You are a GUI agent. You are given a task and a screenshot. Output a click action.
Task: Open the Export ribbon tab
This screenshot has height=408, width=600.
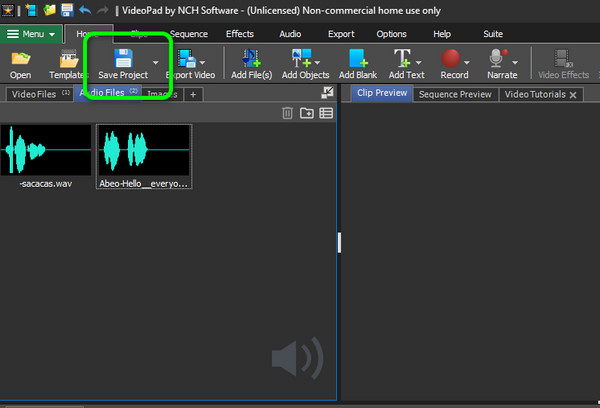coord(341,34)
